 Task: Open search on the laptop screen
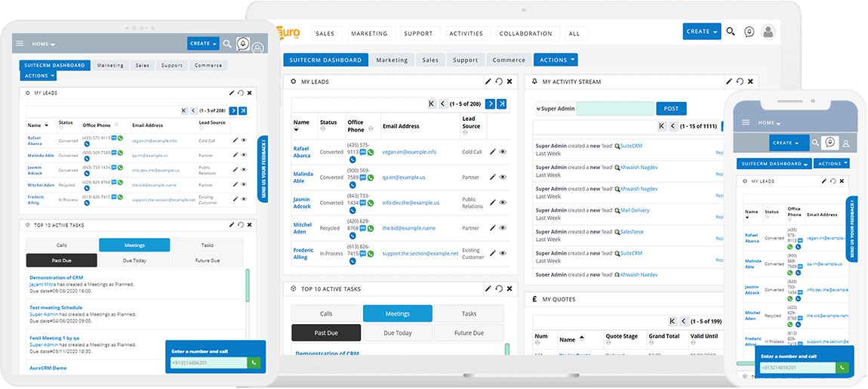pos(731,32)
